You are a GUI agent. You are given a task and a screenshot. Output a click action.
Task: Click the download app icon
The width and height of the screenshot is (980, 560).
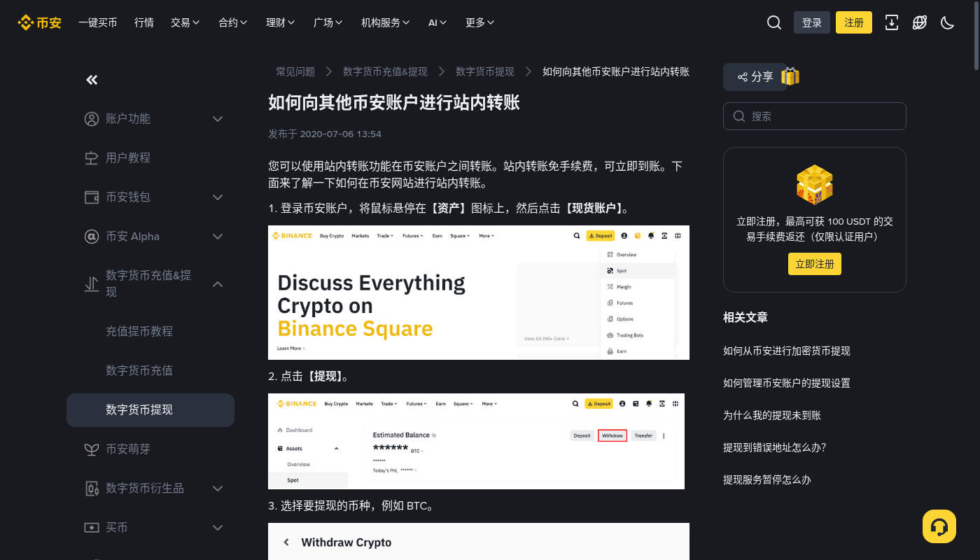pos(892,22)
